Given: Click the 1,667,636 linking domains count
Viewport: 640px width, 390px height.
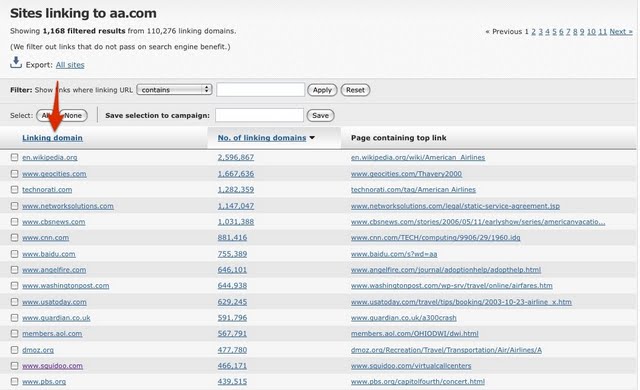Looking at the screenshot, I should 236,174.
